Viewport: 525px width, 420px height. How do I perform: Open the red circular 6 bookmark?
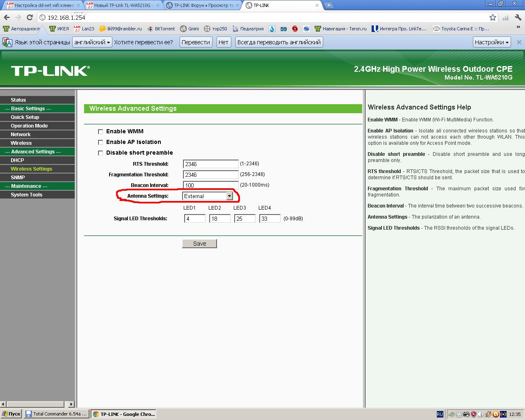pyautogui.click(x=295, y=29)
